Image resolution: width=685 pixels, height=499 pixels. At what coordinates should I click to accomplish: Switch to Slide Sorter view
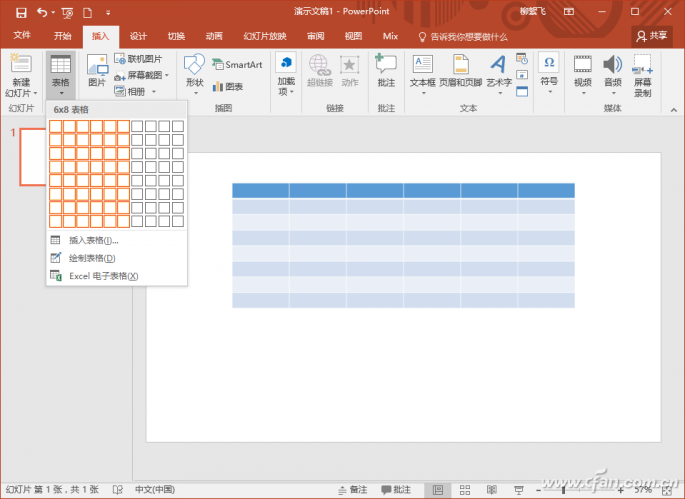[465, 490]
